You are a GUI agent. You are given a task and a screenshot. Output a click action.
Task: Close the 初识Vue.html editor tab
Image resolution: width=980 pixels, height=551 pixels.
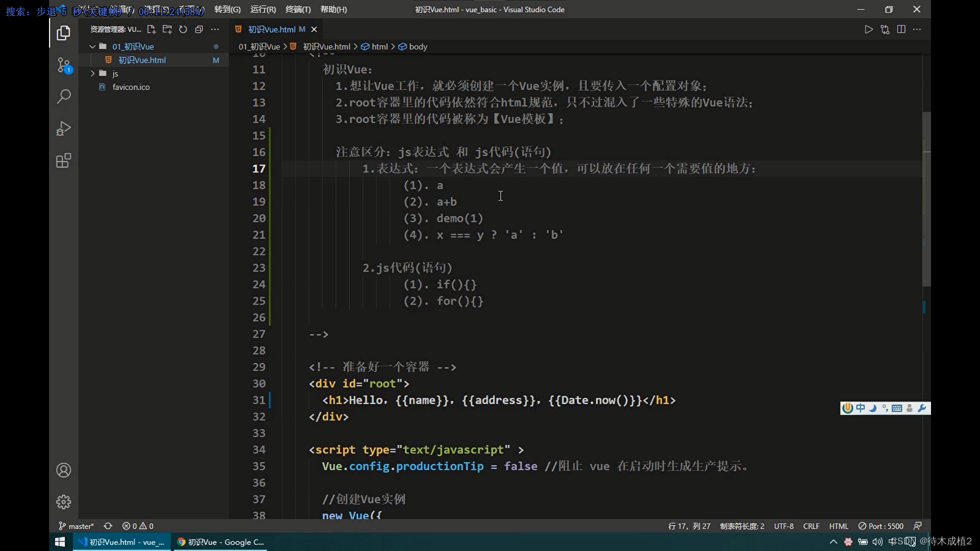tap(314, 30)
